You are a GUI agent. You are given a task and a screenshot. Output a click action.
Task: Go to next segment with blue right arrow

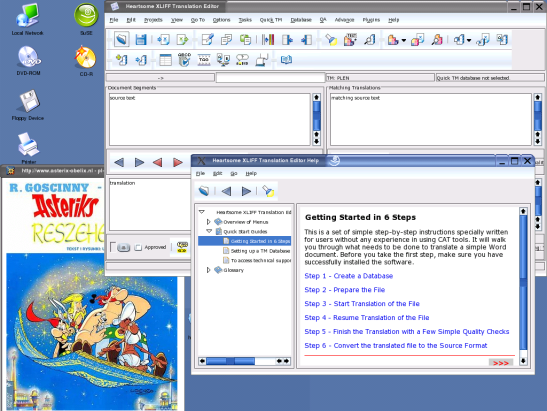point(139,162)
